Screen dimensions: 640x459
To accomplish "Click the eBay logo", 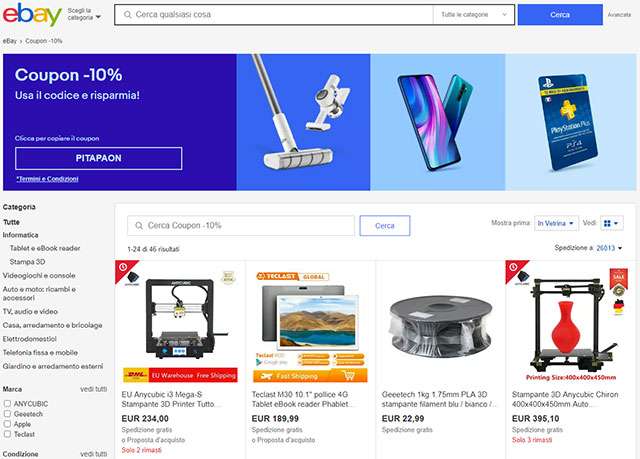I will pyautogui.click(x=32, y=14).
